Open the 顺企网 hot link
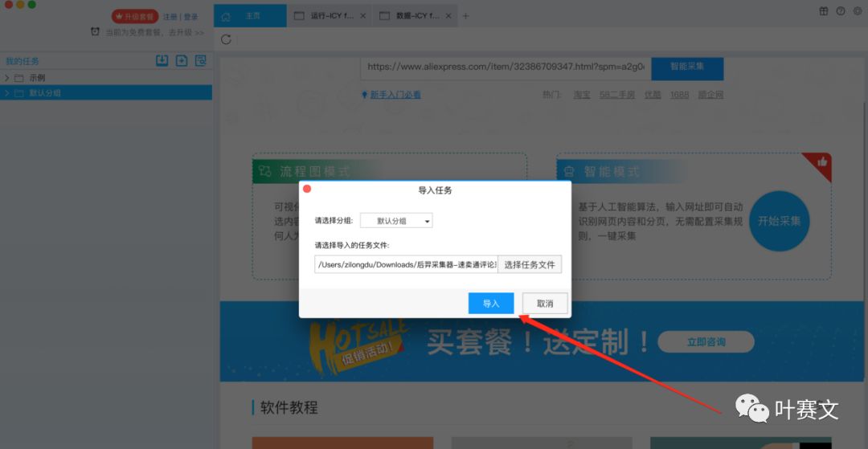This screenshot has height=449, width=868. [710, 95]
